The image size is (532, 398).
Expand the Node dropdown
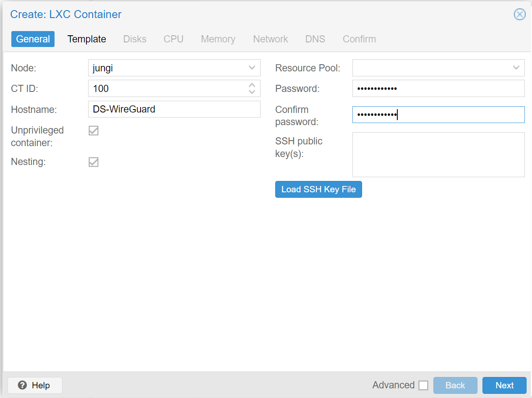(252, 68)
